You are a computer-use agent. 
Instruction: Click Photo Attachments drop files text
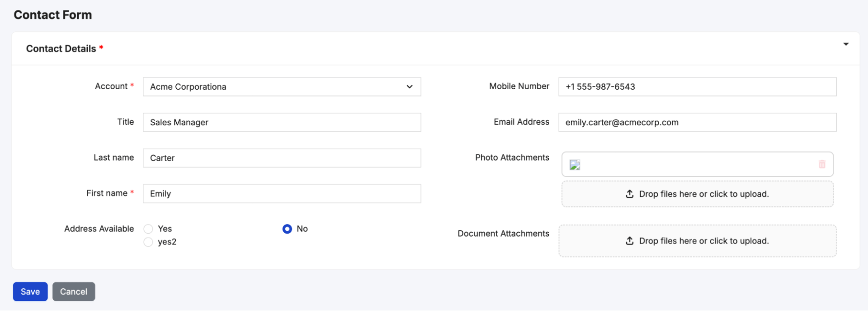pyautogui.click(x=703, y=194)
